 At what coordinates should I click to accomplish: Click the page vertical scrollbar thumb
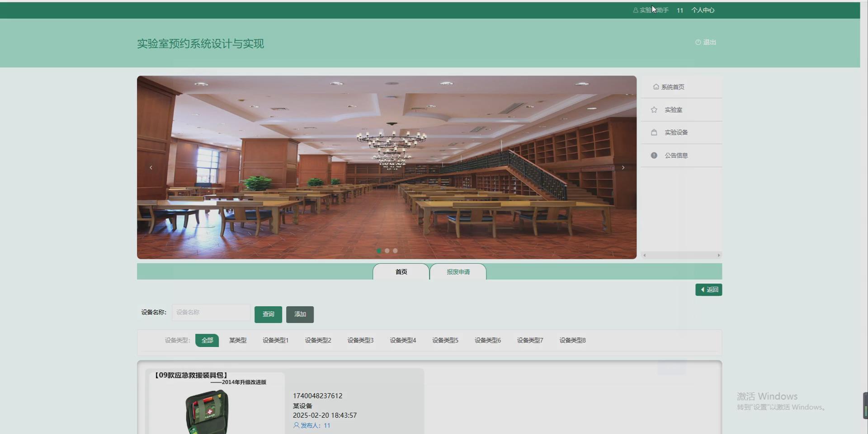[865, 406]
